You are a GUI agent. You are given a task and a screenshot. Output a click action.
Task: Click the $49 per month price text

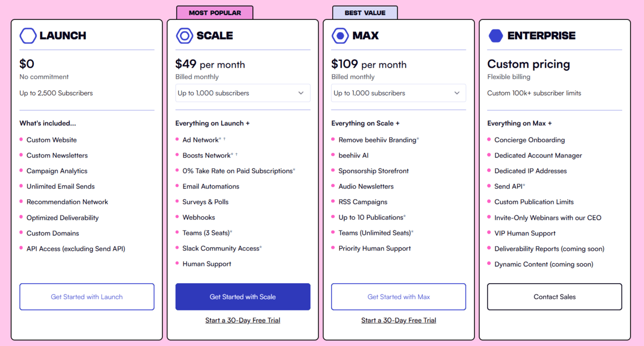click(210, 64)
